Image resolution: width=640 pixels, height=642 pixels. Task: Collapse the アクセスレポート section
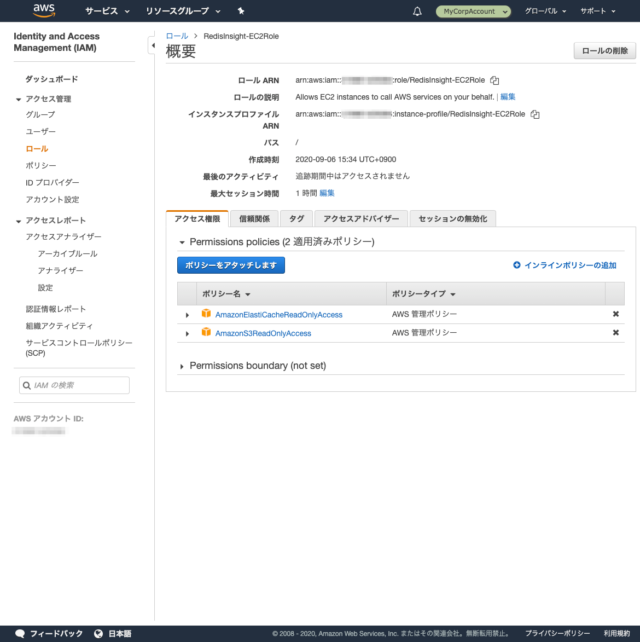click(18, 221)
